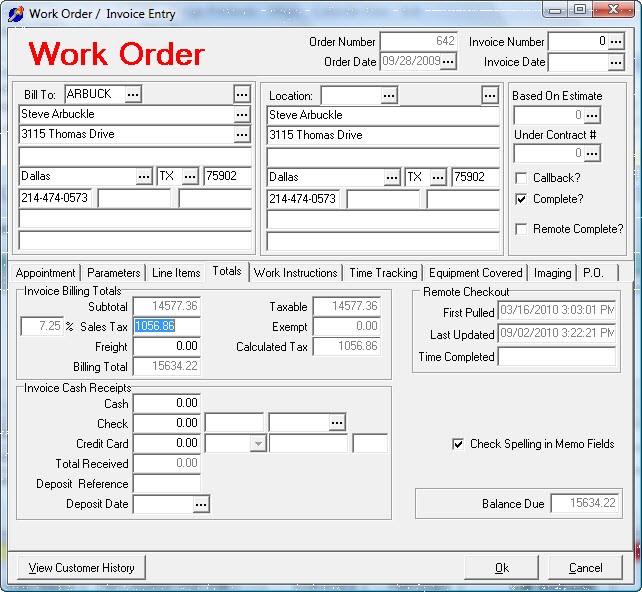Click the Sales Tax percent field 7.25
Viewport: 642px width, 592px height.
click(x=43, y=326)
